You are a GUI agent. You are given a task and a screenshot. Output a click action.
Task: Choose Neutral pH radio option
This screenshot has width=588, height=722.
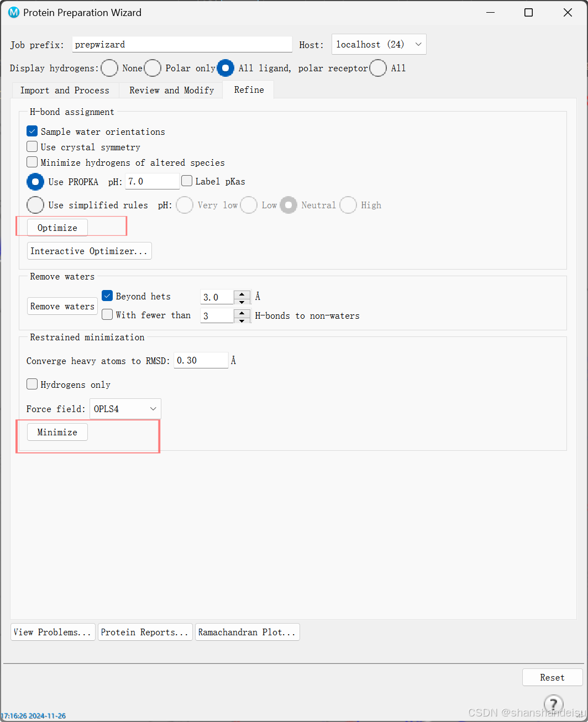pyautogui.click(x=288, y=205)
